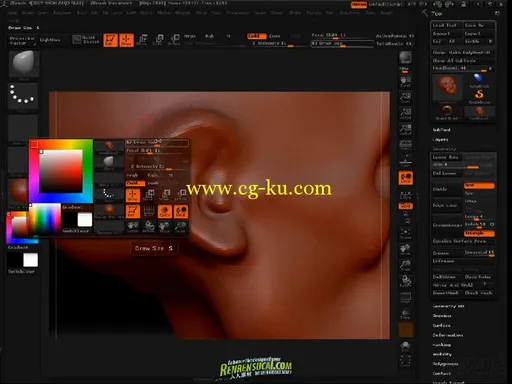The height and width of the screenshot is (384, 512).
Task: Select Scale mode icon on top shelf
Action: (x=158, y=40)
